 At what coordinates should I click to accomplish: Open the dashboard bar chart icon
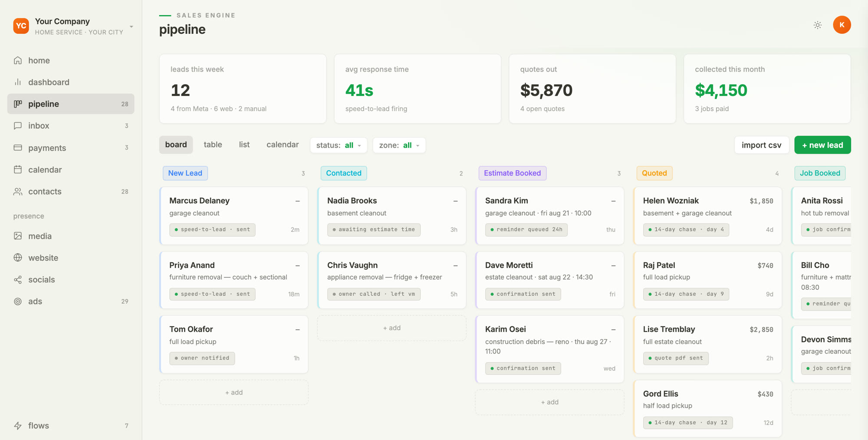(18, 82)
